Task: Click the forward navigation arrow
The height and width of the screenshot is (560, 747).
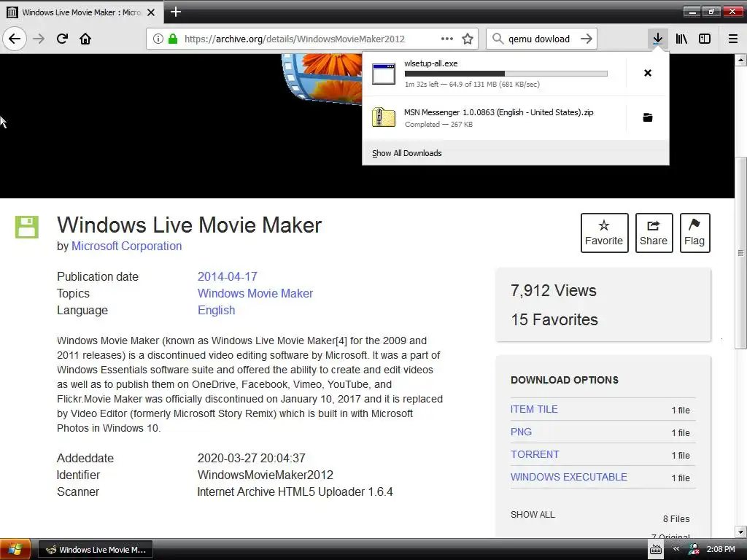Action: tap(39, 39)
